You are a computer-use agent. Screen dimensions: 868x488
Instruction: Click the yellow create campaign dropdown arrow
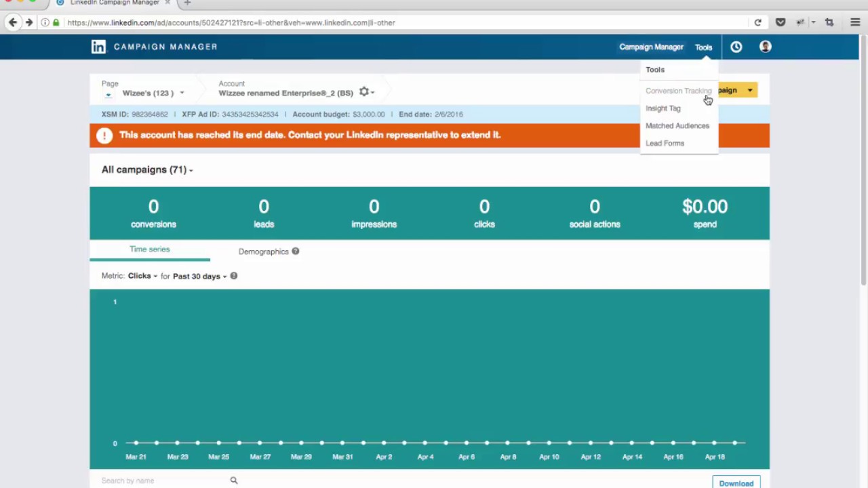750,90
